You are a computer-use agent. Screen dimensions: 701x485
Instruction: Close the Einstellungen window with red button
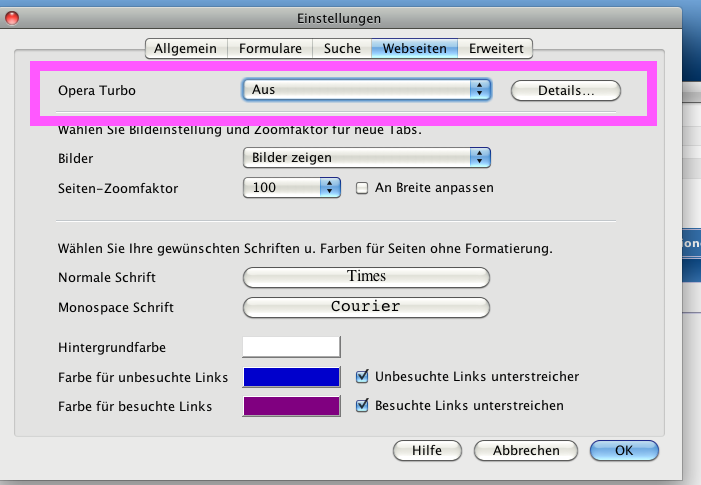(x=12, y=18)
